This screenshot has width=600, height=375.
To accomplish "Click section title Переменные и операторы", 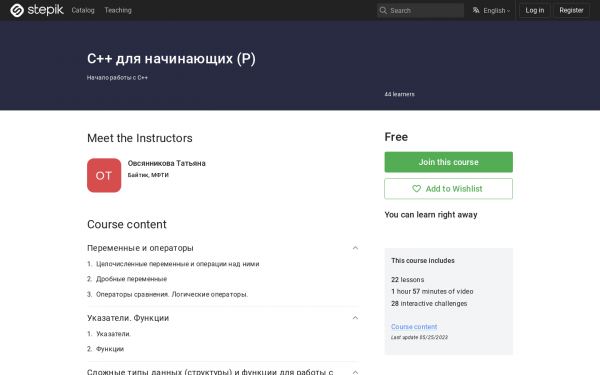I will pyautogui.click(x=140, y=248).
